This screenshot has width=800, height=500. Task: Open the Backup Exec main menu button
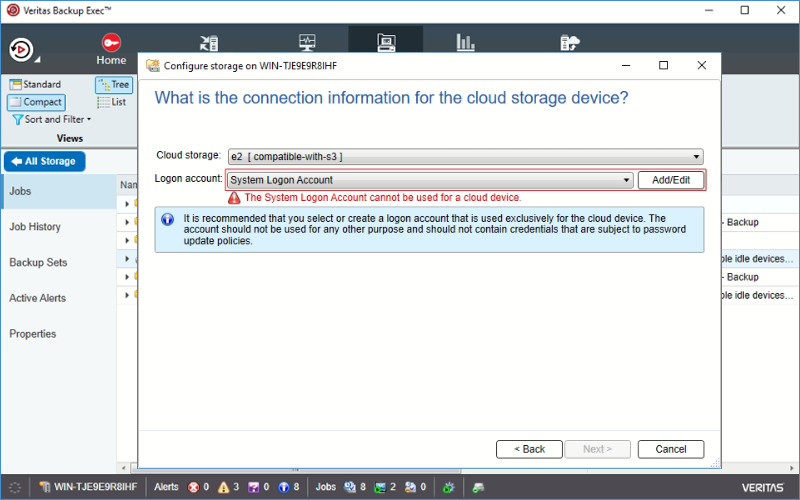(21, 50)
